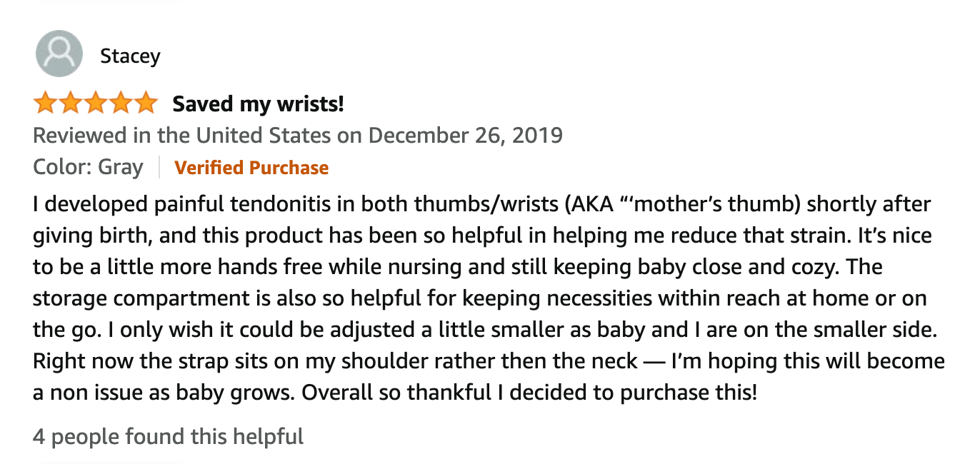Click the second orange rating star
This screenshot has height=464, width=980.
pyautogui.click(x=70, y=104)
